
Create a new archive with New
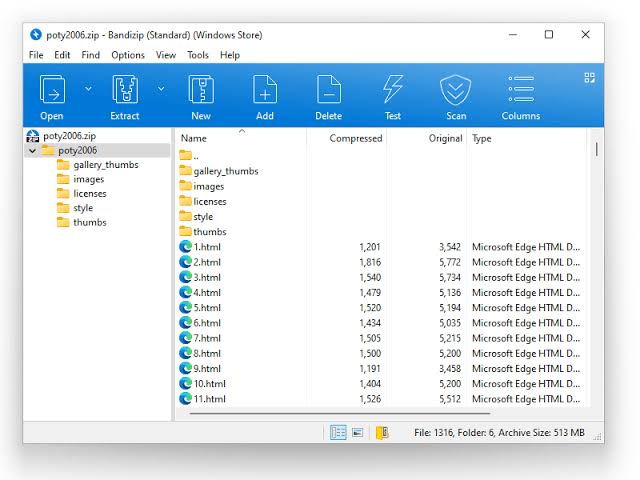(x=201, y=90)
